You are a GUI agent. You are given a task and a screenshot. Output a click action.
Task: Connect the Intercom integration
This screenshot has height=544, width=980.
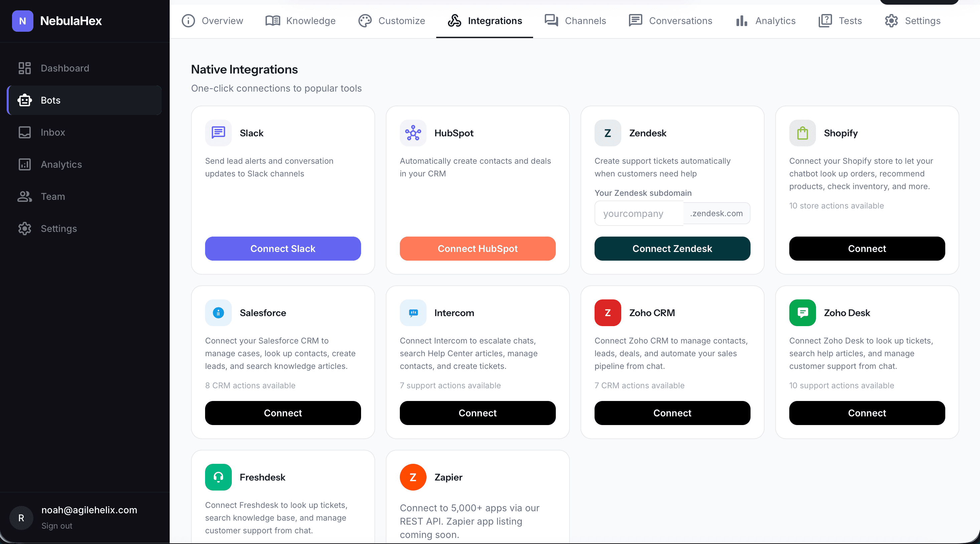coord(477,413)
